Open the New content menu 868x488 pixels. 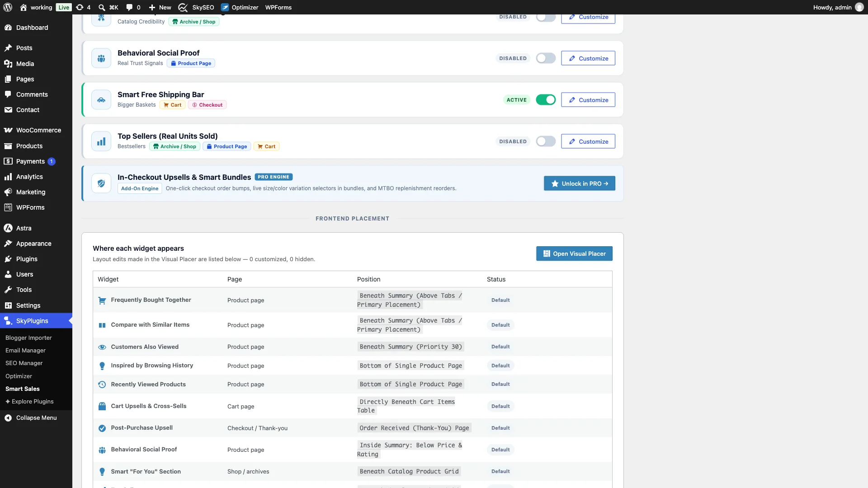click(x=160, y=7)
